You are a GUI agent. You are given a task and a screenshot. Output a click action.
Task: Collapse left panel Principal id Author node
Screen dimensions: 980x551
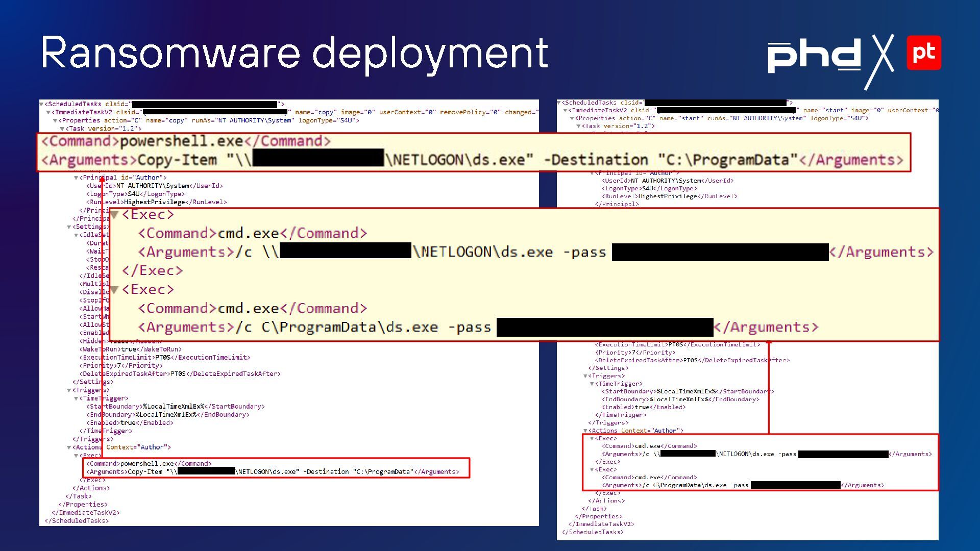(76, 178)
